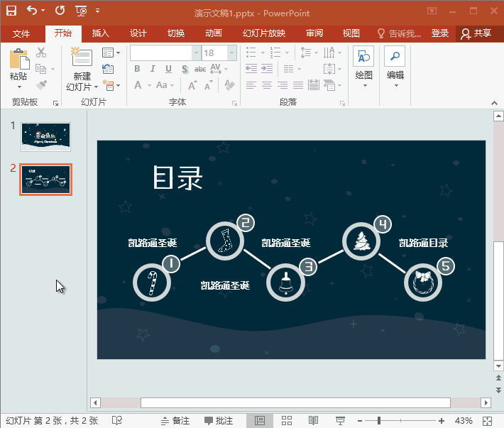Open the Editing (编辑) search icon

coord(395,57)
